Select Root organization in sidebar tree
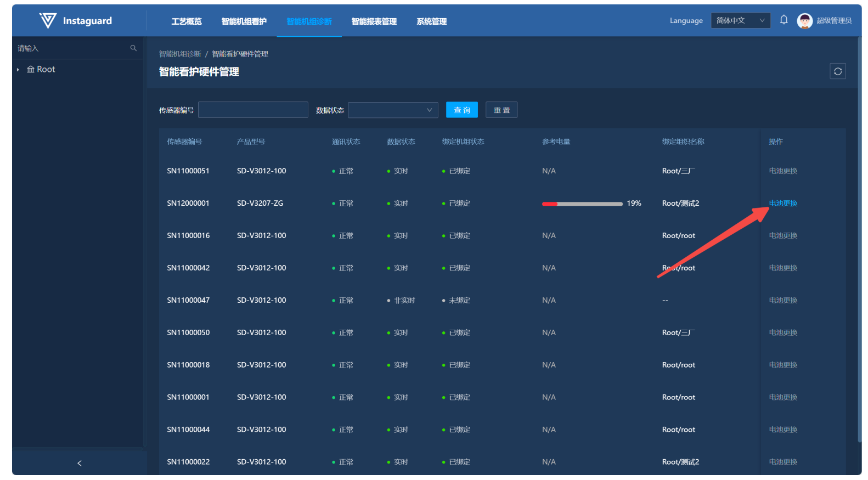 pyautogui.click(x=46, y=70)
